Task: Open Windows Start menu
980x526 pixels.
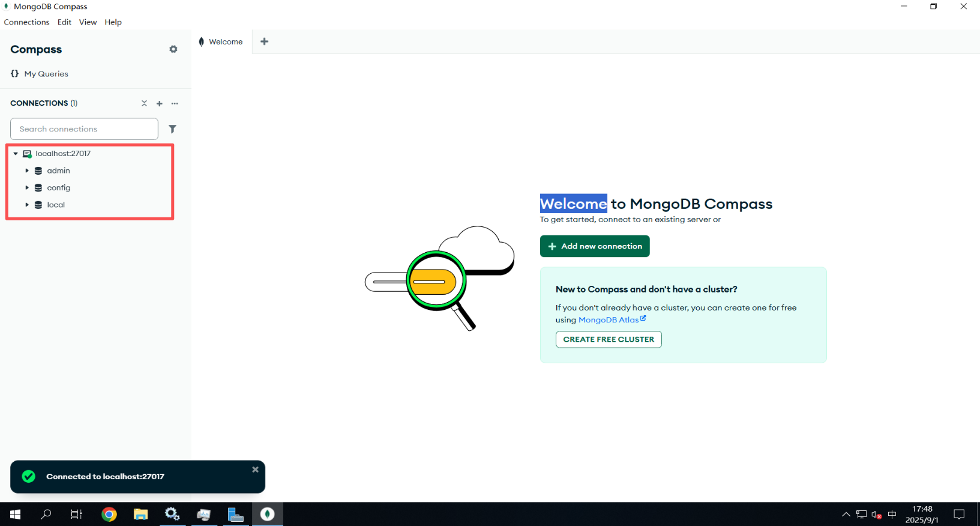Action: [16, 514]
